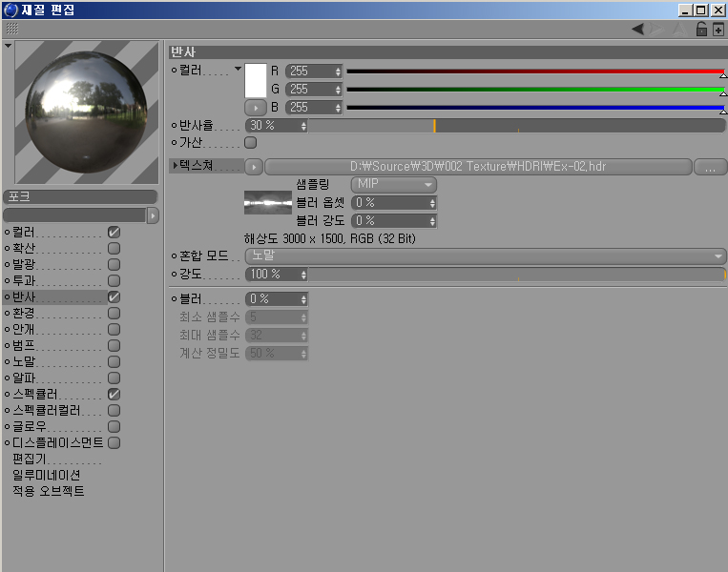The height and width of the screenshot is (572, 728).
Task: Expand the 텍스쳐 disclosure triangle
Action: pyautogui.click(x=174, y=167)
